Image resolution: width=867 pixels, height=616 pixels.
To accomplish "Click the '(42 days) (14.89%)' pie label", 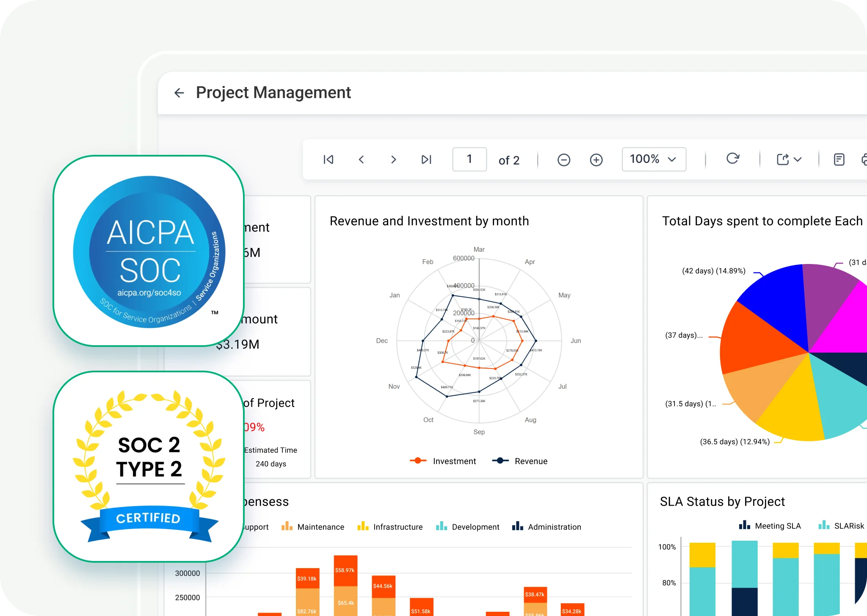I will pos(714,271).
